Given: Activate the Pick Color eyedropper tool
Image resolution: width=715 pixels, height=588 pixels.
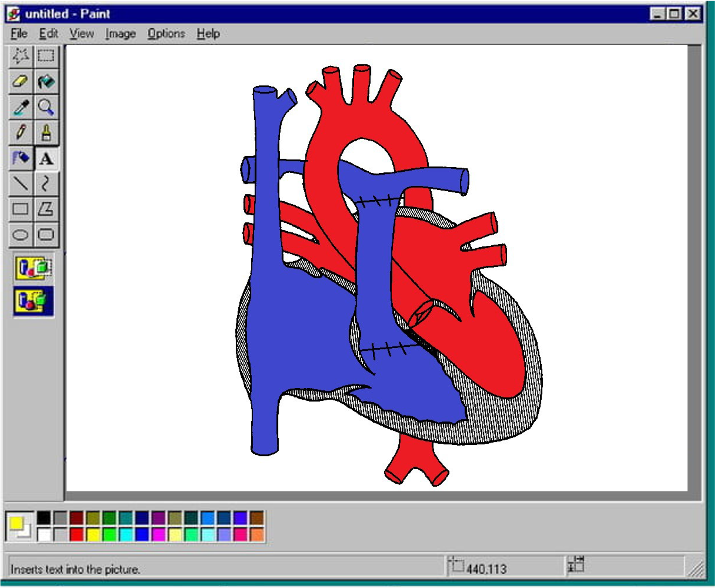Looking at the screenshot, I should [x=21, y=107].
